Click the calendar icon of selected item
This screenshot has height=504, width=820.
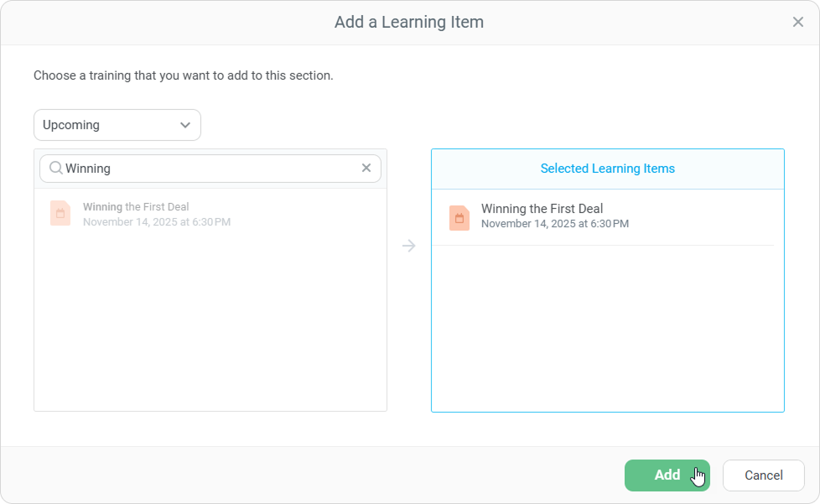(459, 218)
